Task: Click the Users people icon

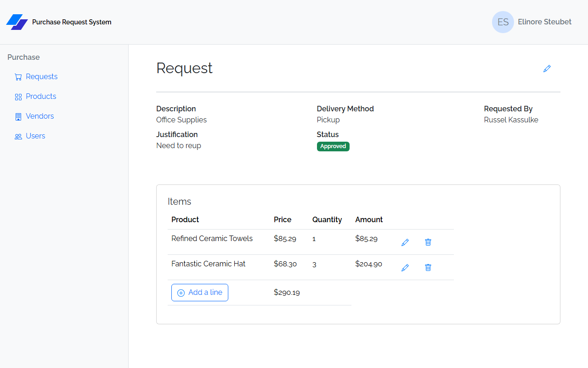Action: (18, 136)
